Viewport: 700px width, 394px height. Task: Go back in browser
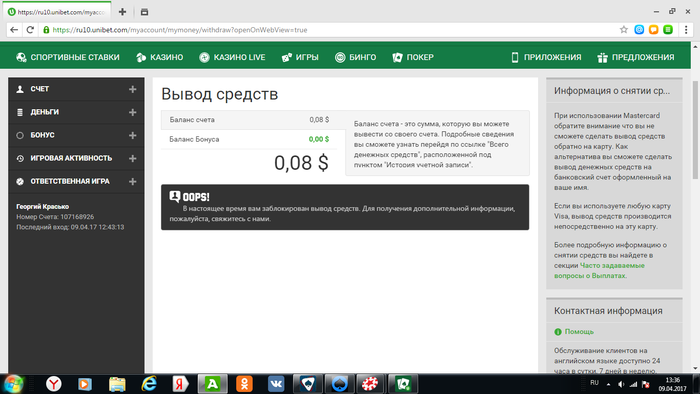point(14,30)
